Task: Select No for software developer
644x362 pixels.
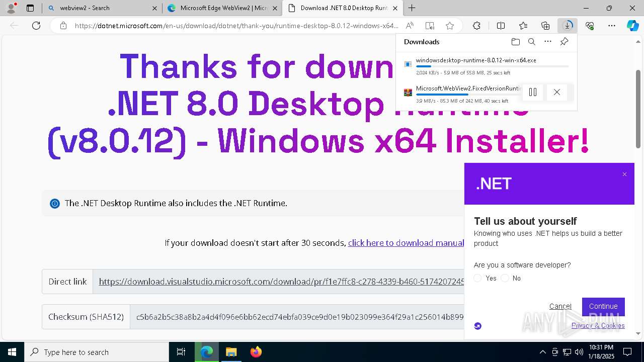Action: coord(505,278)
